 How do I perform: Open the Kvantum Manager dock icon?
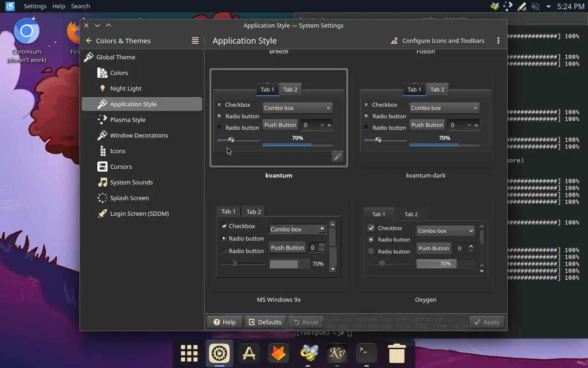(x=337, y=353)
